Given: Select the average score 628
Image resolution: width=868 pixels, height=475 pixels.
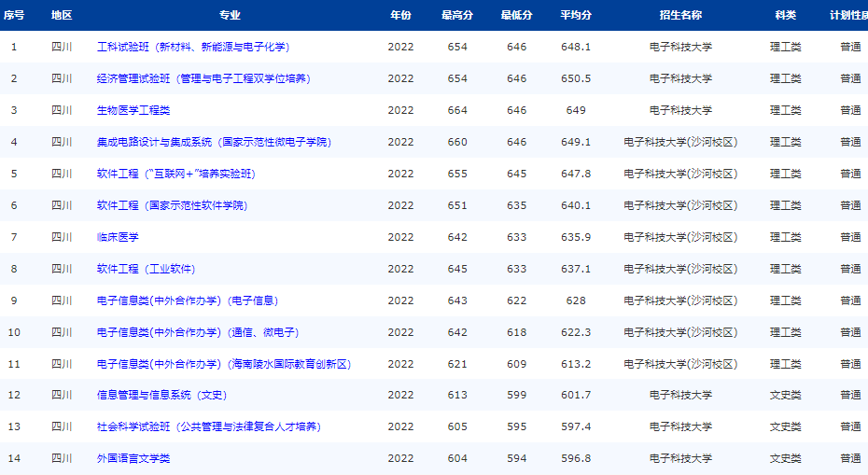Looking at the screenshot, I should pyautogui.click(x=576, y=300).
